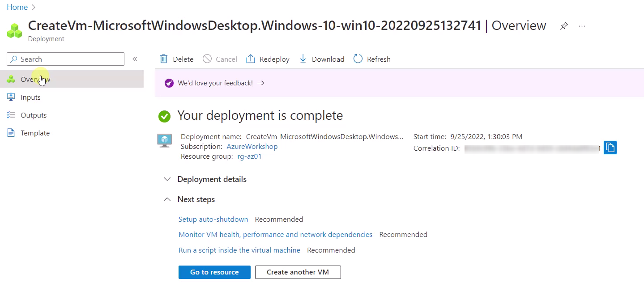Image resolution: width=644 pixels, height=304 pixels.
Task: Click the Create another VM button
Action: pyautogui.click(x=298, y=272)
